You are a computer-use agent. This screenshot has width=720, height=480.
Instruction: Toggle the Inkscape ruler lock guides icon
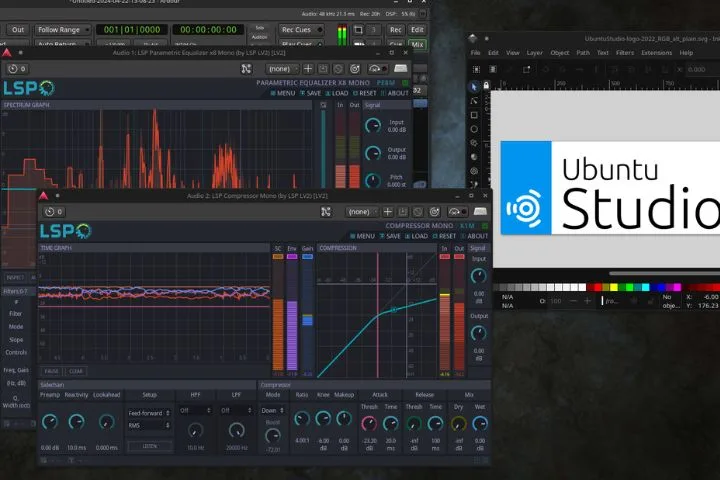click(486, 85)
